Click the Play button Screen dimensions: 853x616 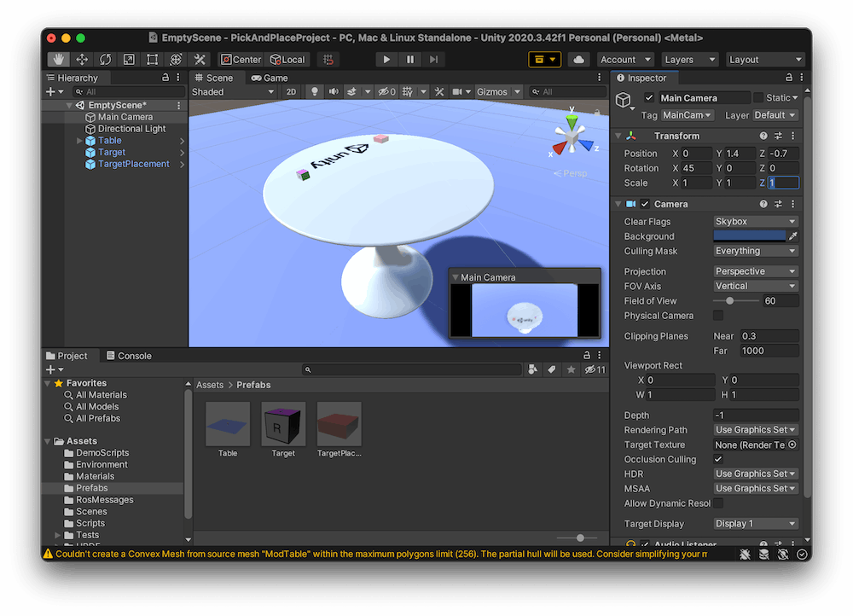point(386,60)
